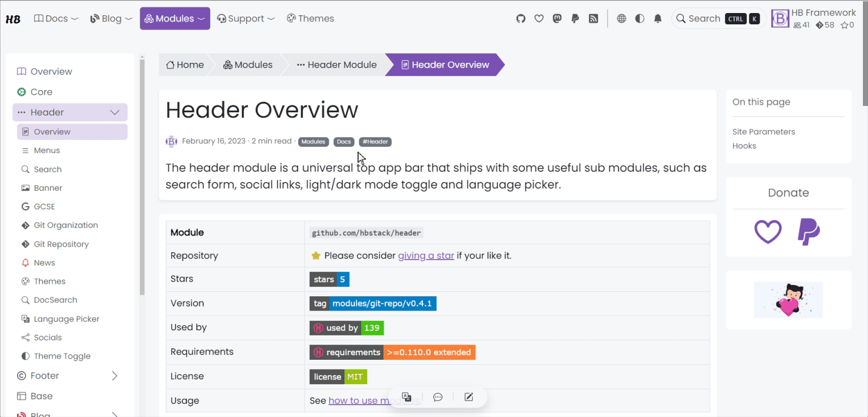
Task: Toggle light/dark mode in header
Action: (x=640, y=19)
